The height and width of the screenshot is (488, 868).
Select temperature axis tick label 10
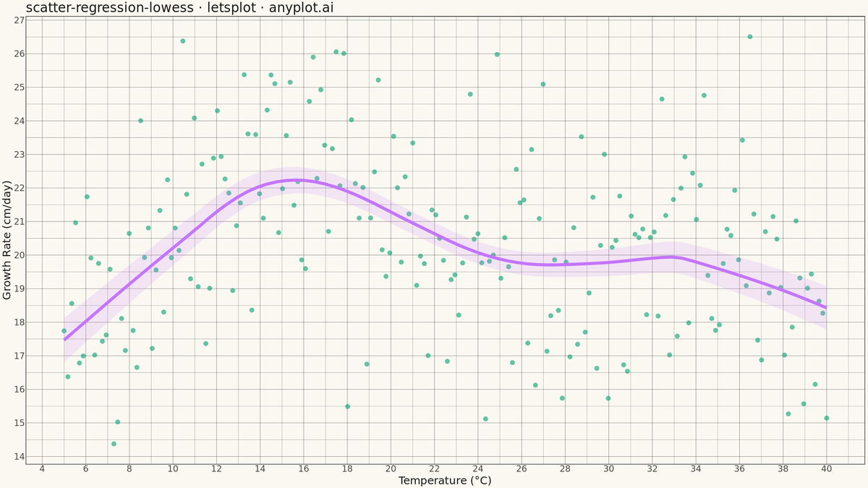pyautogui.click(x=173, y=468)
